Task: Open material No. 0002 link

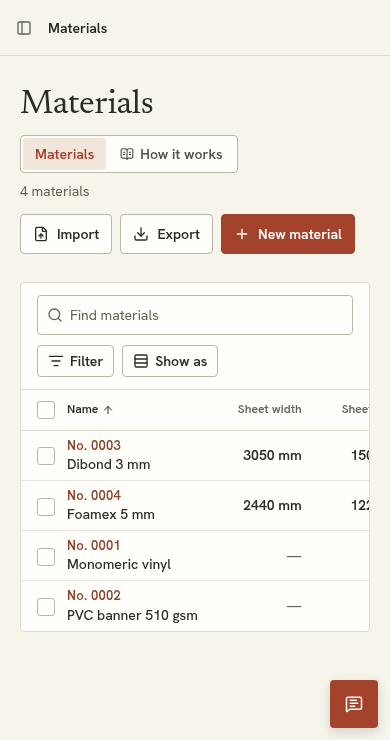Action: (94, 595)
